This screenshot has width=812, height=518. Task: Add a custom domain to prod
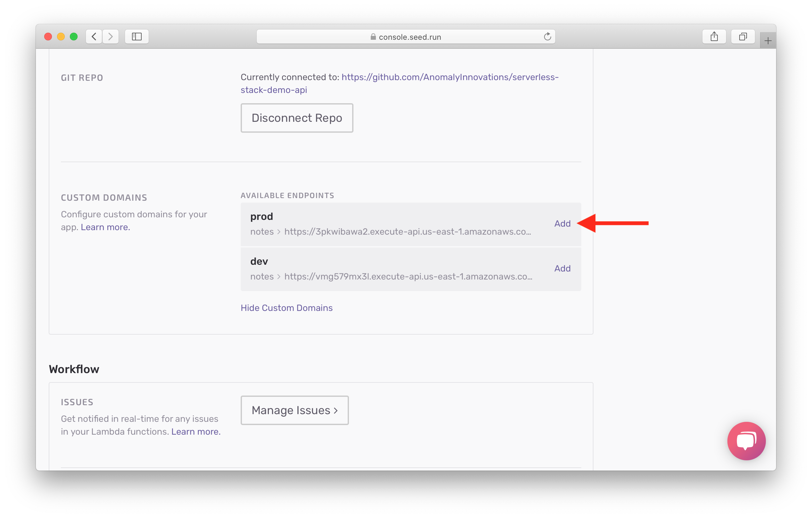[x=562, y=223]
